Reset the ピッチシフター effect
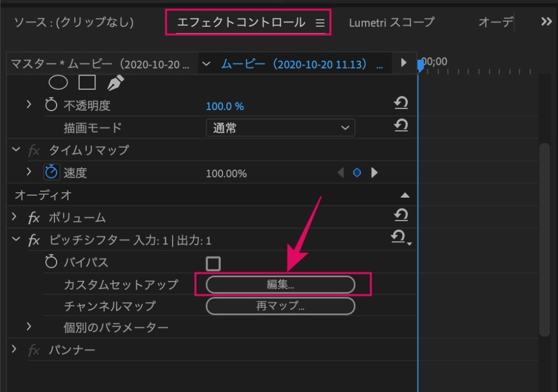Image resolution: width=558 pixels, height=392 pixels. [x=398, y=236]
